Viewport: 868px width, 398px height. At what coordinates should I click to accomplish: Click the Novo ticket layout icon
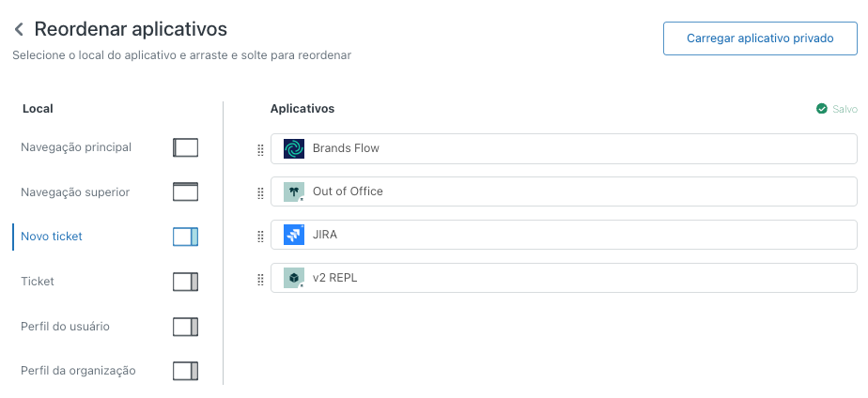186,237
